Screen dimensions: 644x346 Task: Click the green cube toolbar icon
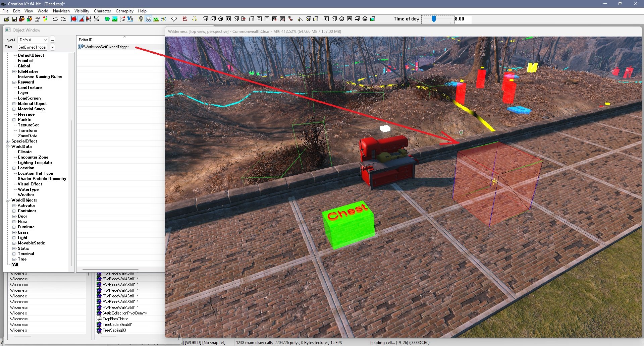pos(373,19)
